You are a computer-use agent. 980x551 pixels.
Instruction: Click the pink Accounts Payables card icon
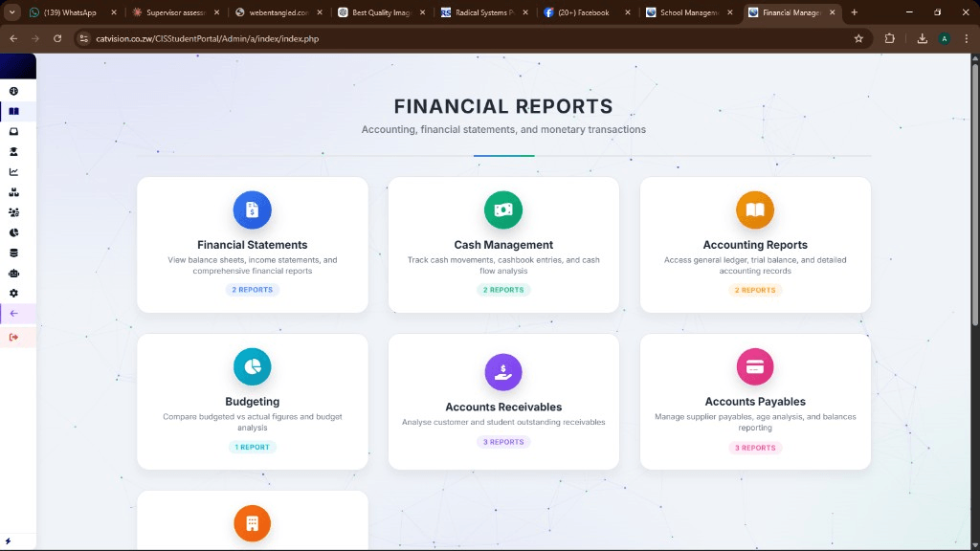tap(755, 366)
